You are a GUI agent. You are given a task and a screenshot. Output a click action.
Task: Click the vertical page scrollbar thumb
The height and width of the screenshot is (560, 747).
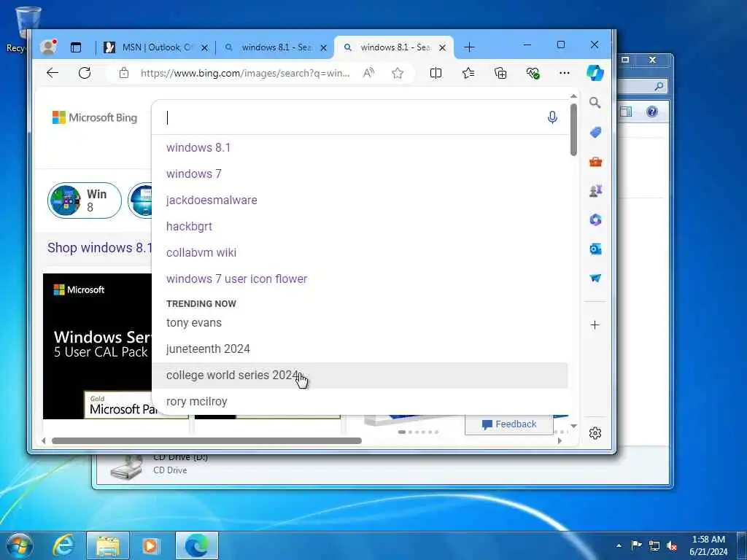click(x=573, y=129)
